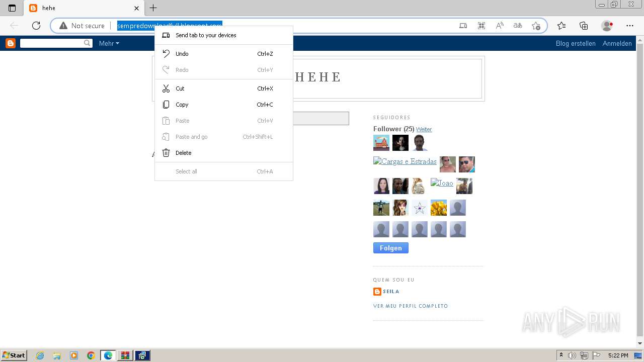Open the SEILA profile link
Viewport: 644px width, 362px height.
(x=391, y=292)
